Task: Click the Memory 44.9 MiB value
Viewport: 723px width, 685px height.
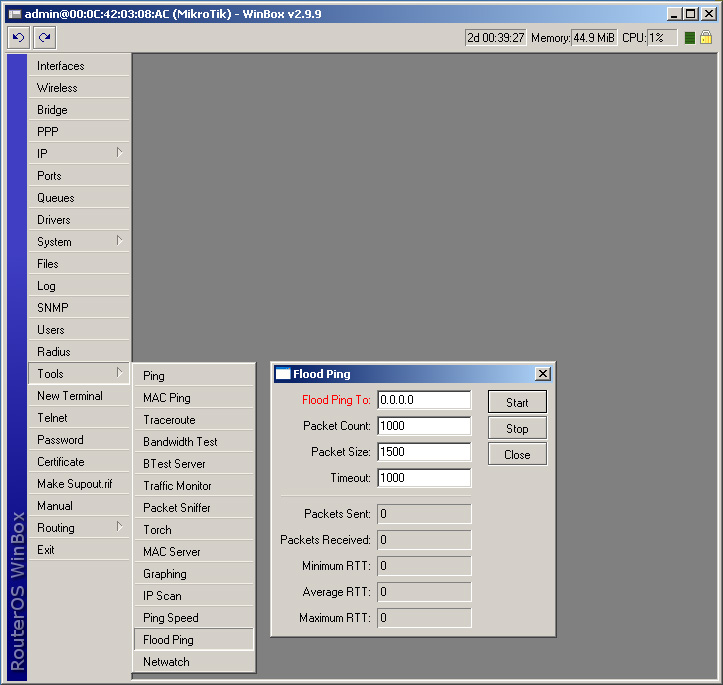Action: pyautogui.click(x=594, y=38)
